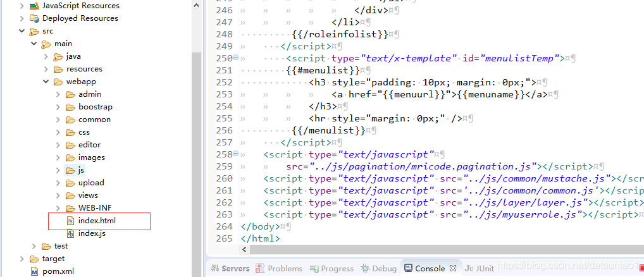
Task: Fold the script block at line 258
Action: tap(236, 154)
